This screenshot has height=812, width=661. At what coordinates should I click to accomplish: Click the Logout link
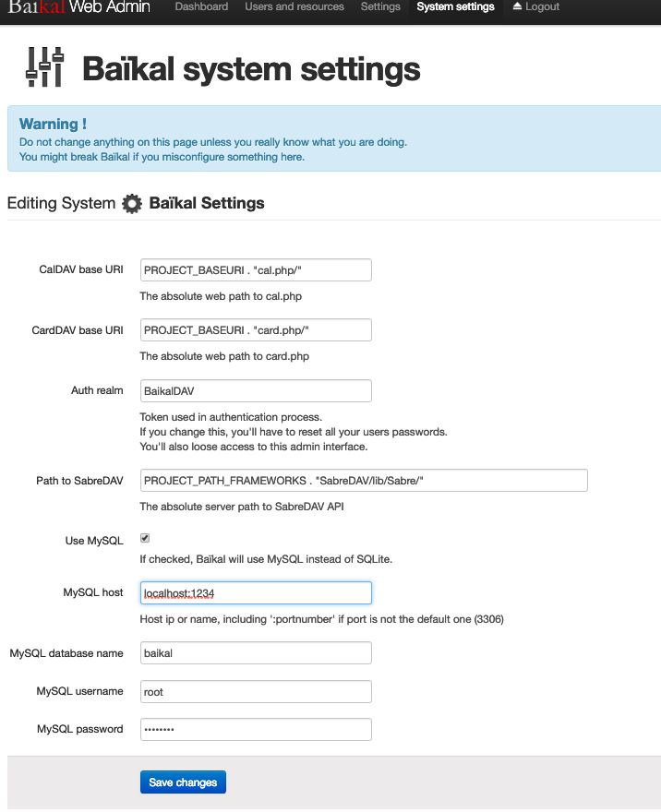point(542,6)
